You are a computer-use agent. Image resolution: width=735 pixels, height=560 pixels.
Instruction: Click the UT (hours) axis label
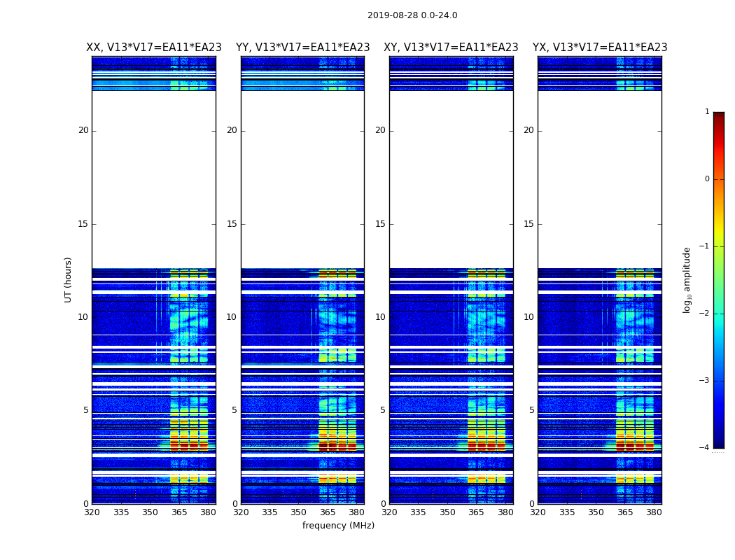(x=69, y=279)
